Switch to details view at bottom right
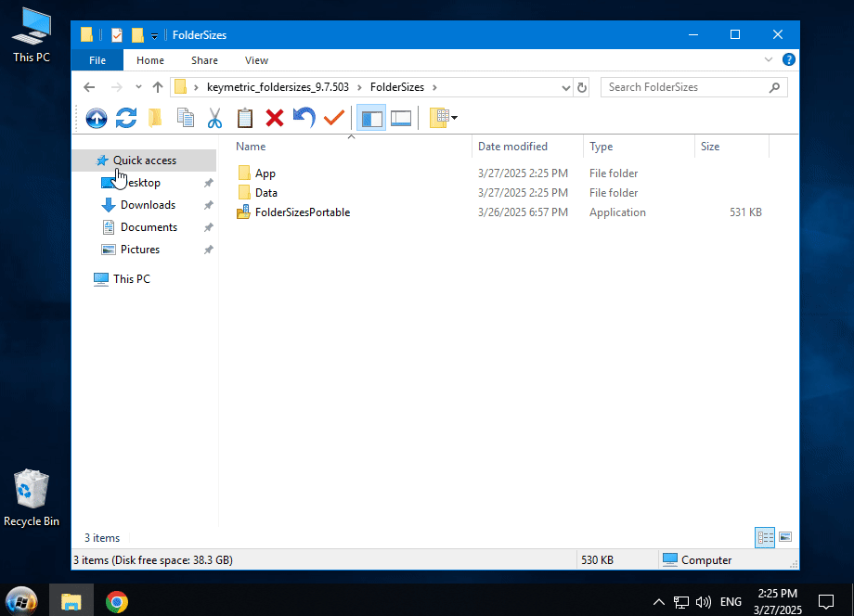The height and width of the screenshot is (616, 854). tap(765, 538)
